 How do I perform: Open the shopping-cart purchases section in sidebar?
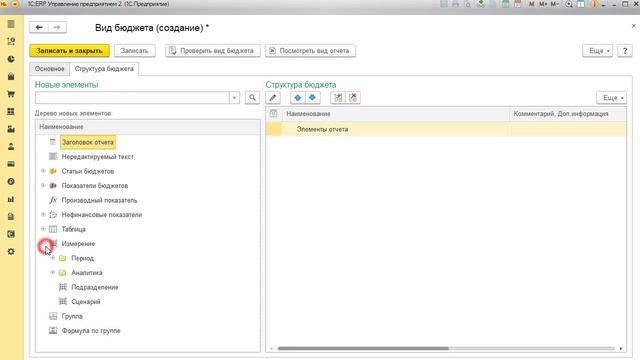pyautogui.click(x=11, y=94)
